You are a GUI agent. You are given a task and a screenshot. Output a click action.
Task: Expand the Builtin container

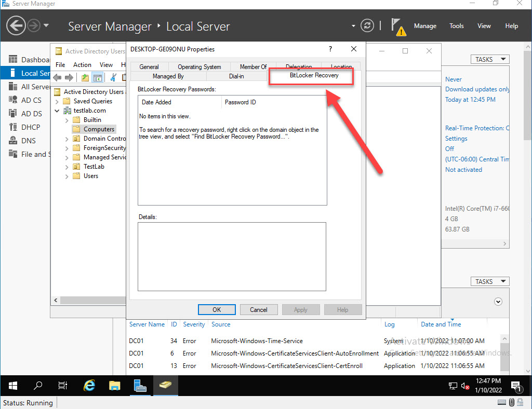[66, 120]
